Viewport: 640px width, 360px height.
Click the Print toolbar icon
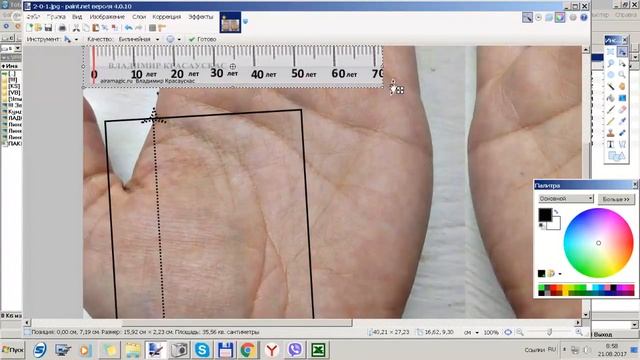[x=62, y=28]
